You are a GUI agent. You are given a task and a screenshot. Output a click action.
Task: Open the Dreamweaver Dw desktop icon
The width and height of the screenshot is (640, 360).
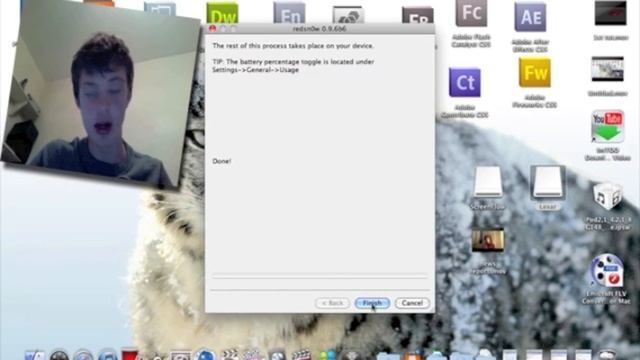[x=222, y=13]
